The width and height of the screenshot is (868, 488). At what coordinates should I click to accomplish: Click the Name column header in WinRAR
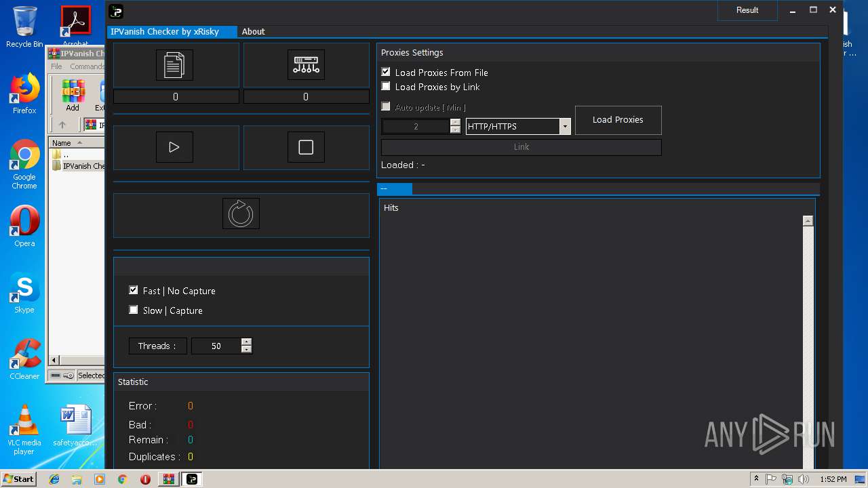tap(77, 143)
